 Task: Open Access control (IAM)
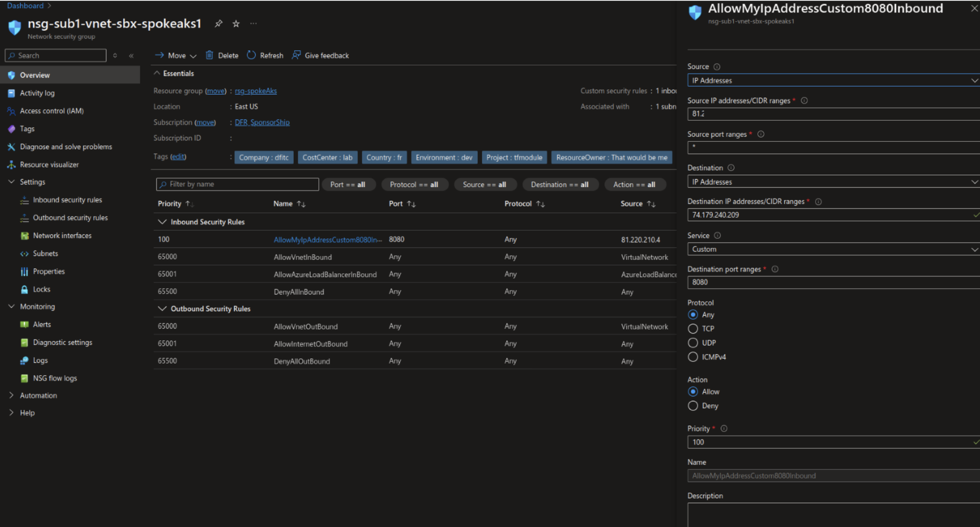(x=51, y=111)
